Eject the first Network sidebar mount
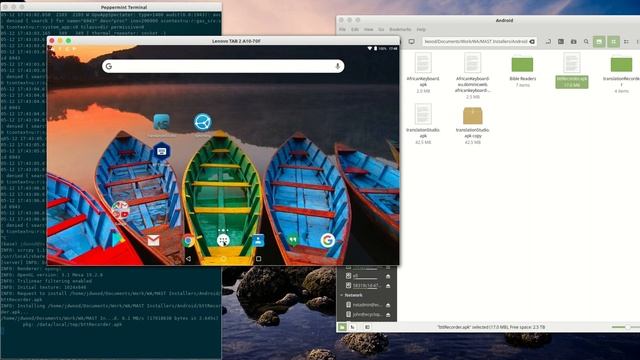Image resolution: width=640 pixels, height=360 pixels. (x=388, y=305)
